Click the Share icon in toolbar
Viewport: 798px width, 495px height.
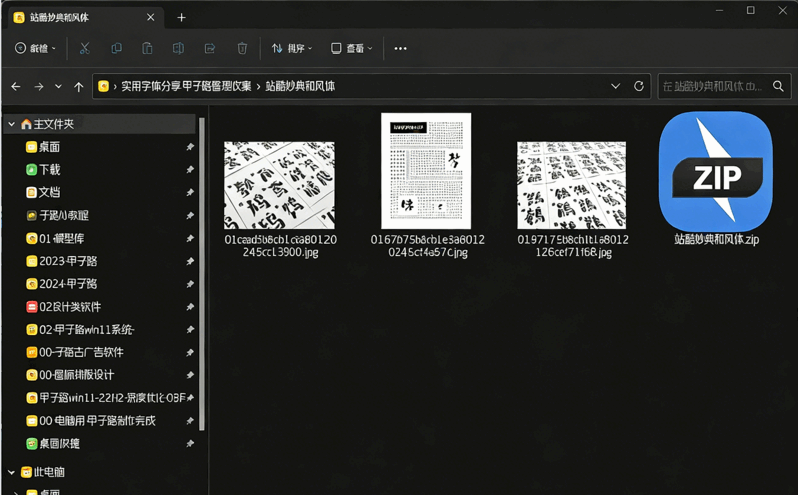pos(210,48)
